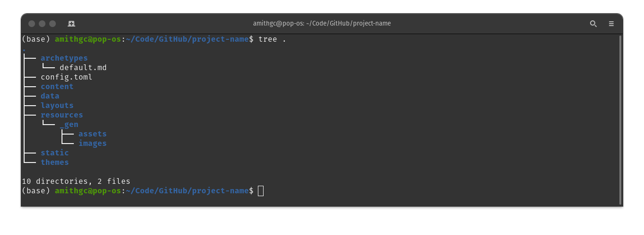Click the data directory name

click(50, 96)
